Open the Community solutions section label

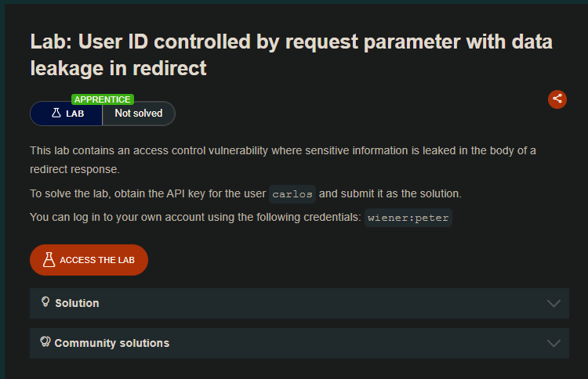click(x=111, y=343)
